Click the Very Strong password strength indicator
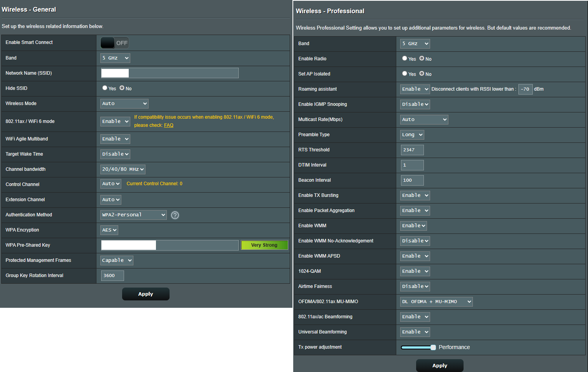Screen dimensions: 588x372 264,245
